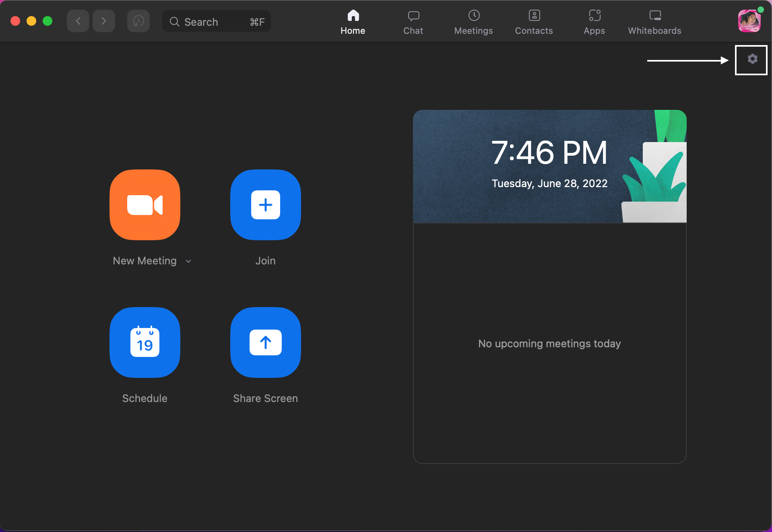Open Zoom settings with the gear icon
The image size is (772, 532).
[x=752, y=59]
